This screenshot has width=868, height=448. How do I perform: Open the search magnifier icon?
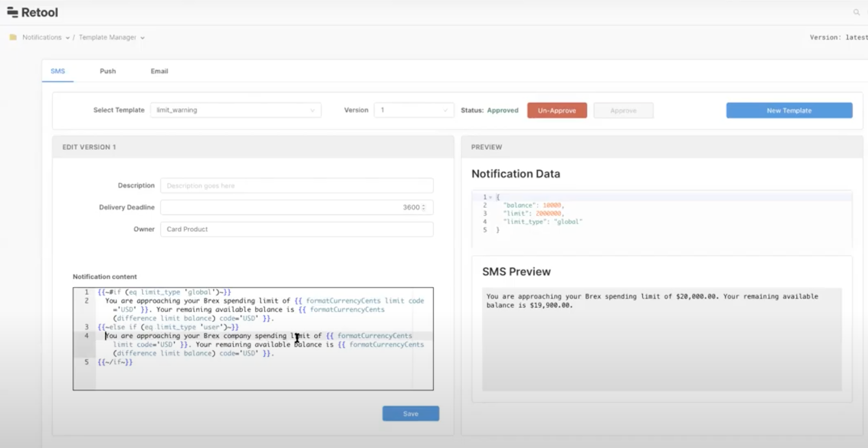point(857,12)
